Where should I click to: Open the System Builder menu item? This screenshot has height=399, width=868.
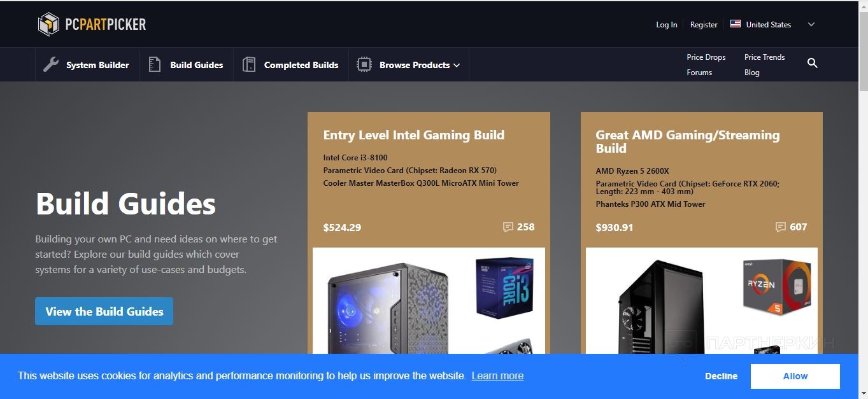click(x=87, y=64)
